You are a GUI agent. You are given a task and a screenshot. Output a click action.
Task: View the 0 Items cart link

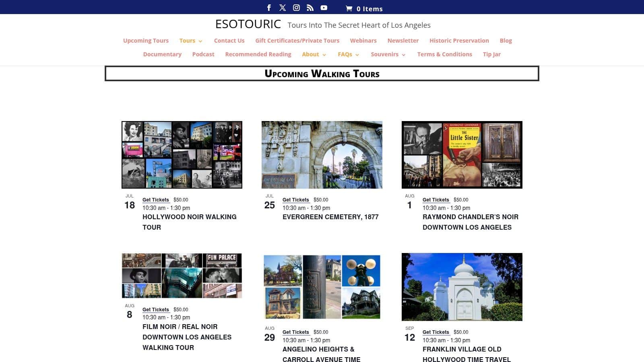click(x=369, y=9)
